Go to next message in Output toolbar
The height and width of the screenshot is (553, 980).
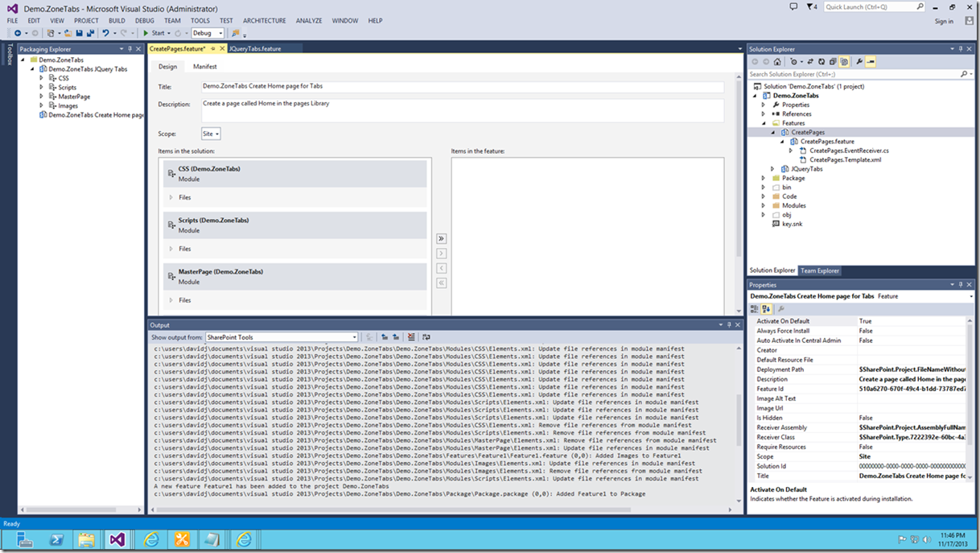(x=396, y=337)
